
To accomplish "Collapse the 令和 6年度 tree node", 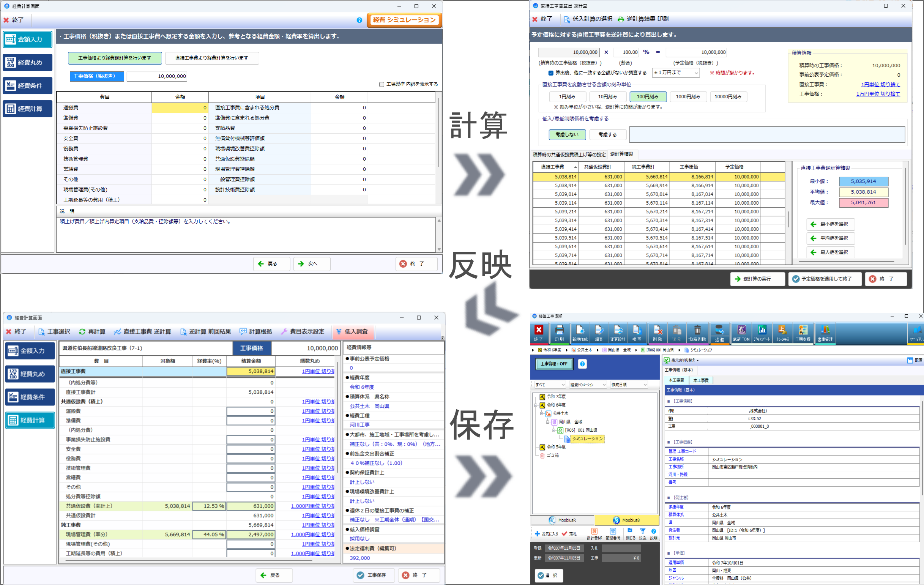I will [536, 405].
